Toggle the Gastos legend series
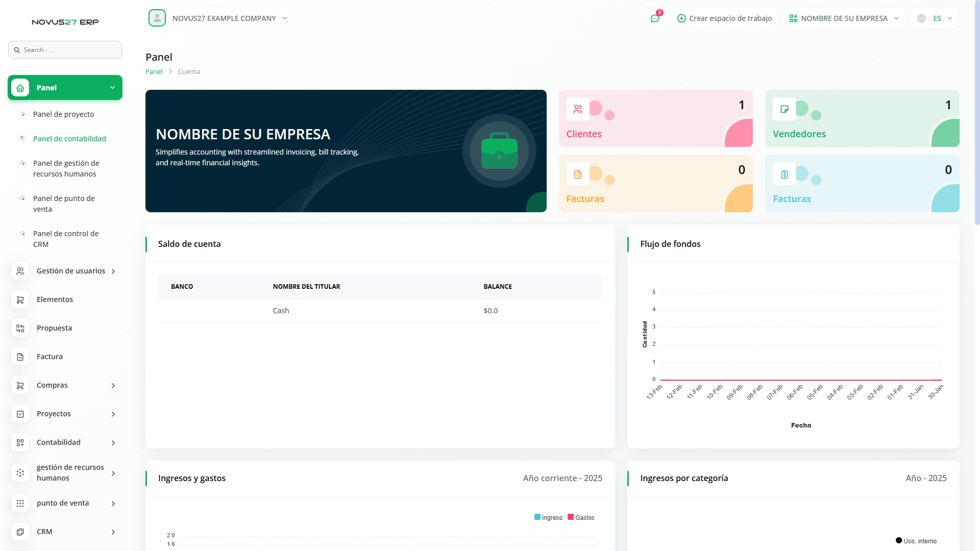This screenshot has width=980, height=551. [x=581, y=517]
